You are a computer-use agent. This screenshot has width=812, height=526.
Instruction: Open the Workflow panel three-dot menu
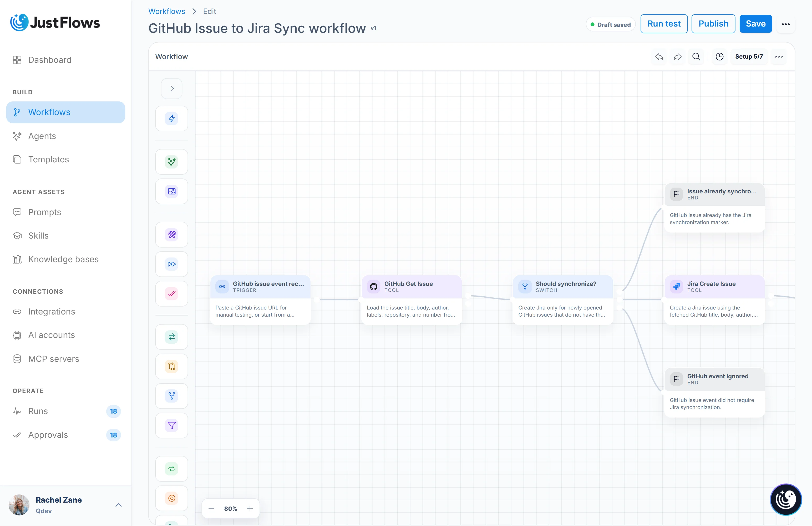[x=779, y=56]
